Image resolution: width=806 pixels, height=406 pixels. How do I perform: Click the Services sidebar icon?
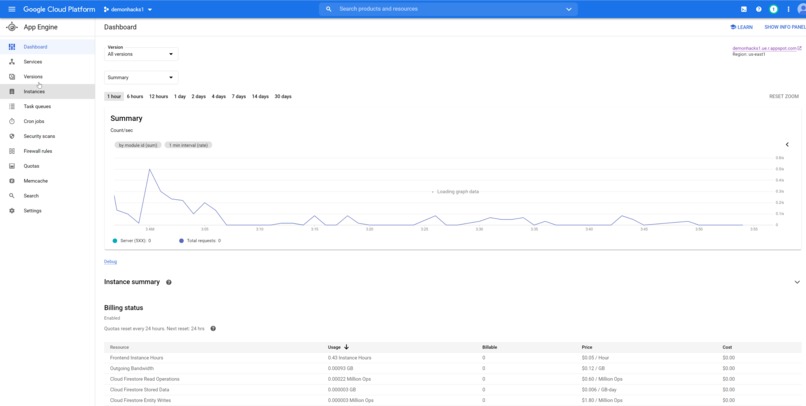12,62
